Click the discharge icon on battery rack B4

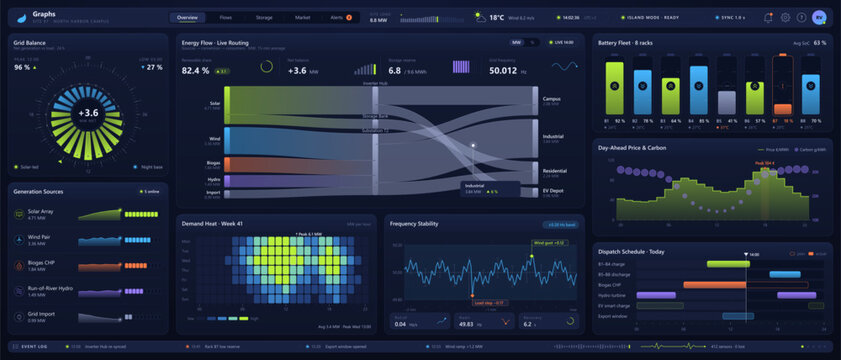pos(698,86)
